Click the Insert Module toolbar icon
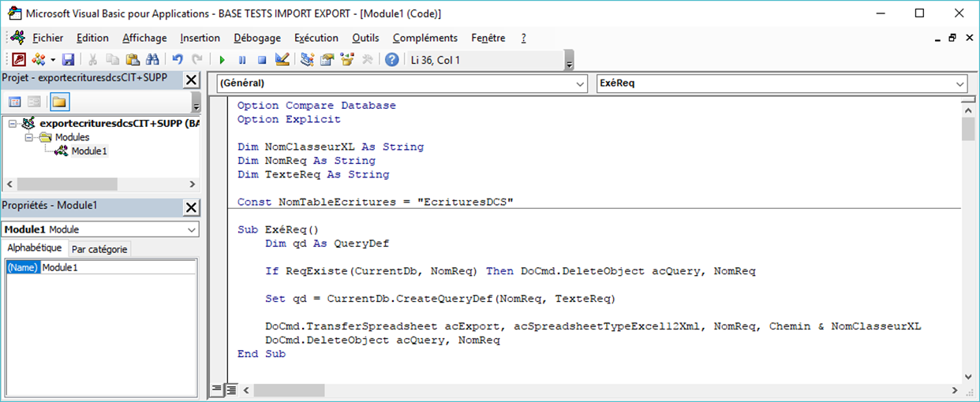Viewport: 980px width, 402px height. (x=38, y=59)
